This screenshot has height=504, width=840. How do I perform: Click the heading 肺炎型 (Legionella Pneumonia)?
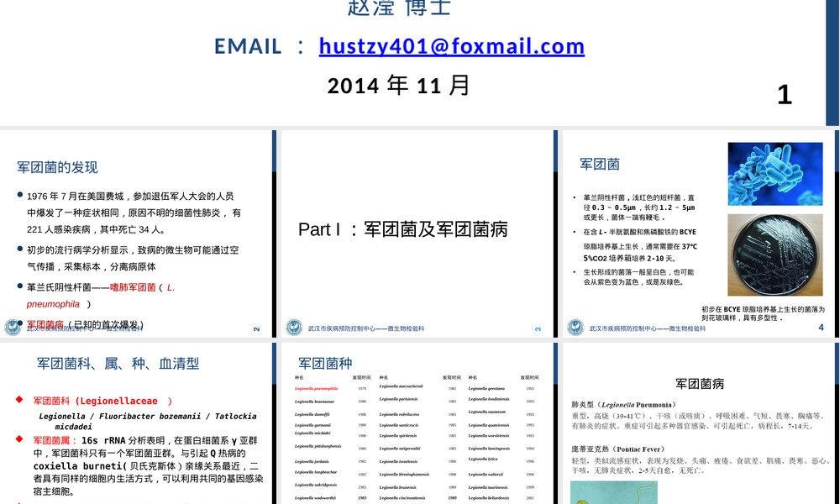click(x=625, y=404)
